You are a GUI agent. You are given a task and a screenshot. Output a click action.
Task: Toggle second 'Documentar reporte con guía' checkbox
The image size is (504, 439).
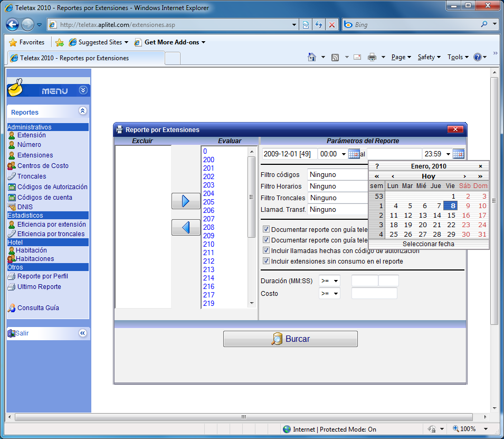click(266, 240)
